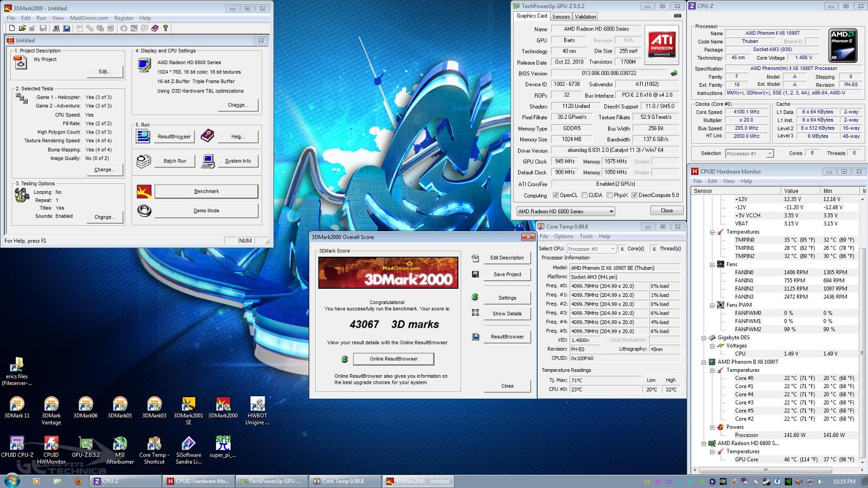Image resolution: width=868 pixels, height=488 pixels.
Task: Click the Show Details button
Action: pyautogui.click(x=507, y=314)
